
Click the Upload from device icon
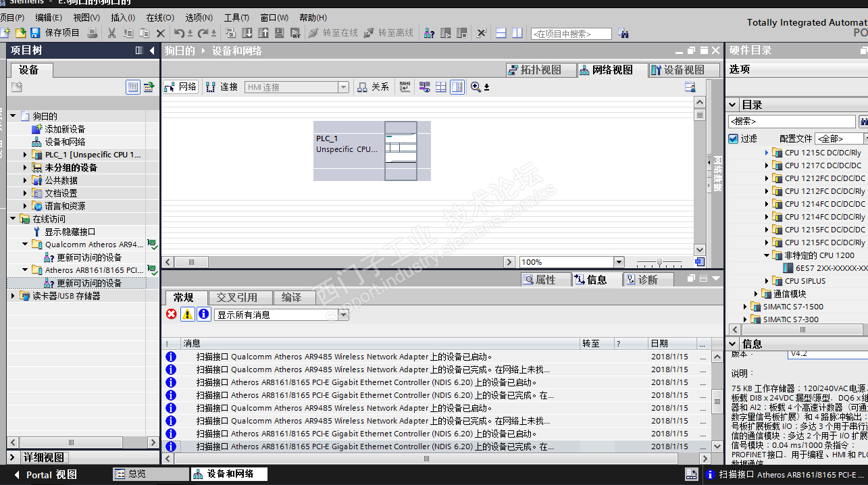[263, 32]
